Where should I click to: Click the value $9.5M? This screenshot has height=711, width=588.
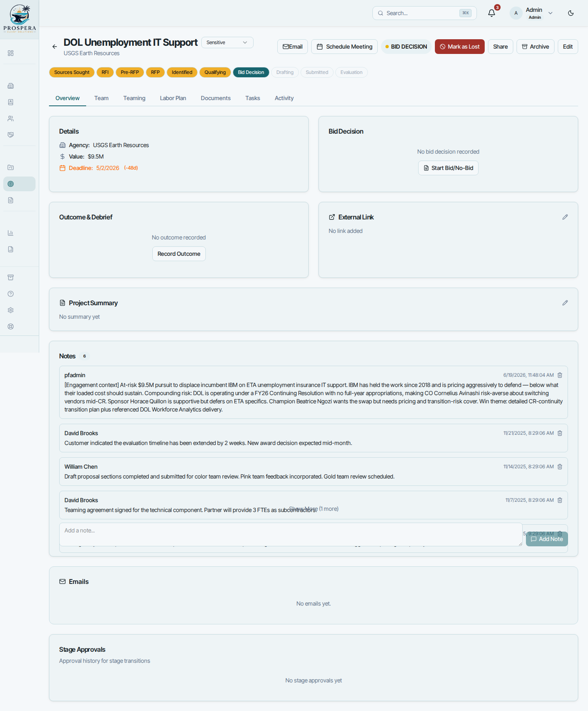[x=96, y=157]
